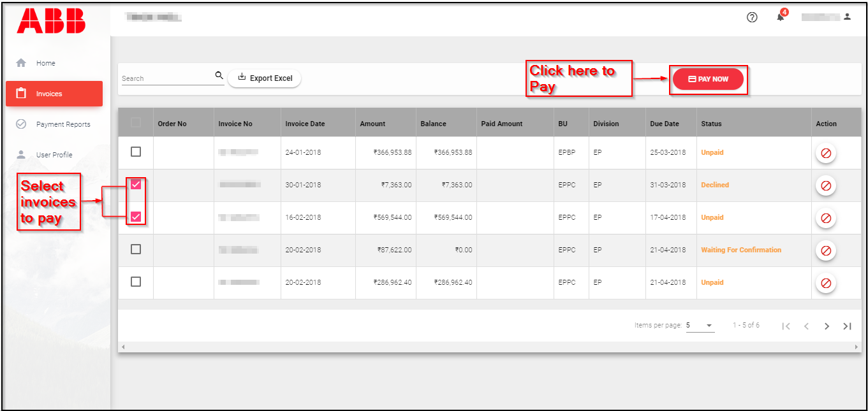Check the 24-01-2018 invoice checkbox
Image resolution: width=868 pixels, height=411 pixels.
(135, 152)
